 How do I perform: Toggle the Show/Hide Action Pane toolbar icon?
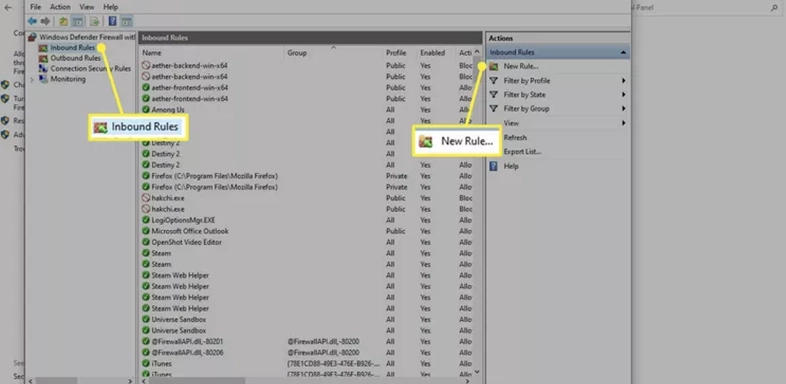coord(127,21)
